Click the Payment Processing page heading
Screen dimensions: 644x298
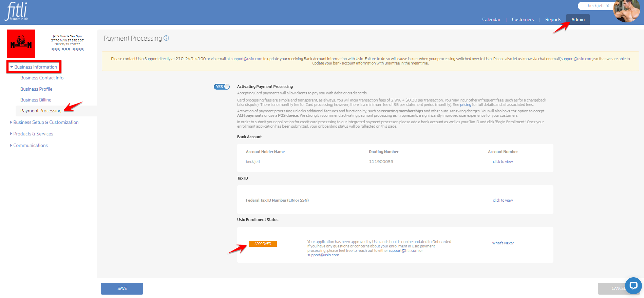point(133,38)
